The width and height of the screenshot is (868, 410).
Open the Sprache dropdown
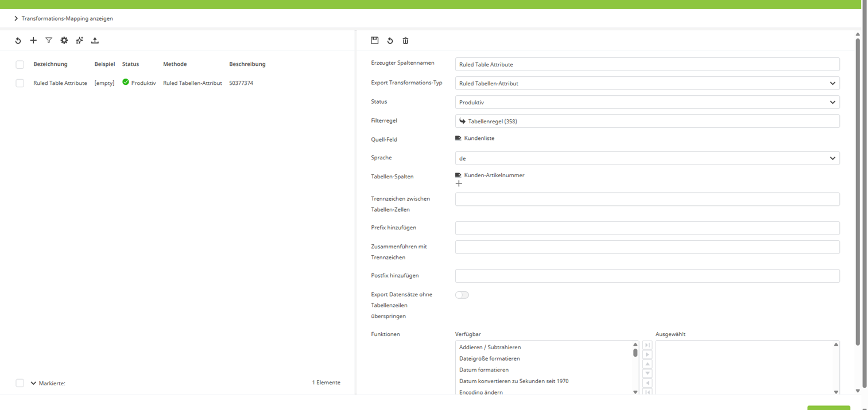646,157
